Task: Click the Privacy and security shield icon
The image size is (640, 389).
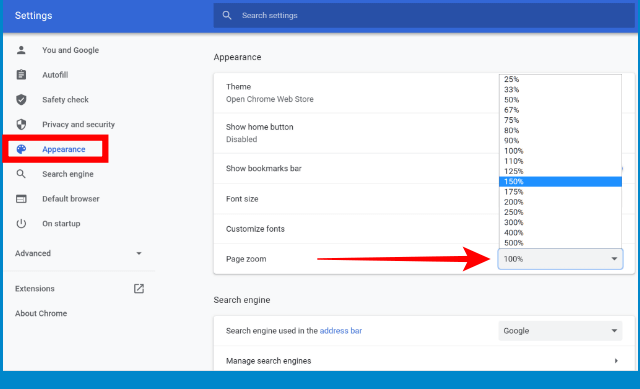Action: pos(21,124)
